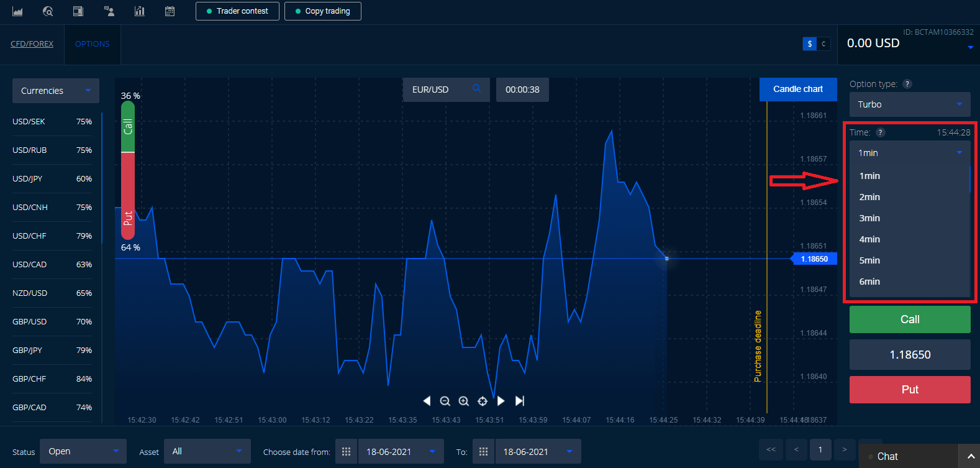
Task: Select 1min option in dropdown list
Action: pos(909,176)
